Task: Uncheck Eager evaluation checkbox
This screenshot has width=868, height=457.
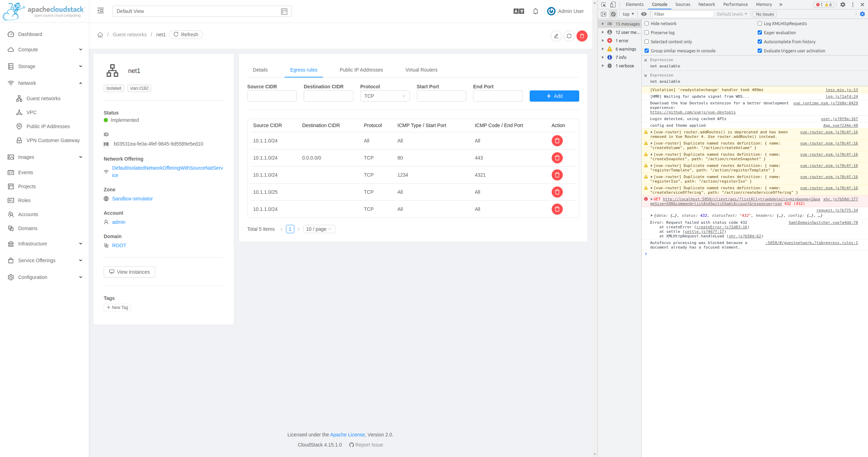Action: [x=759, y=32]
